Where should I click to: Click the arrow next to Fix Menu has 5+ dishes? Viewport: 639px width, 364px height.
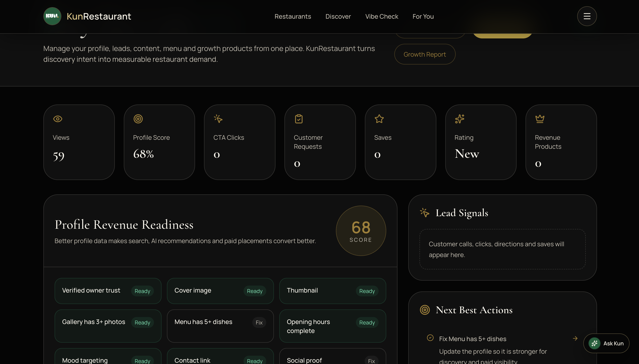pyautogui.click(x=575, y=338)
